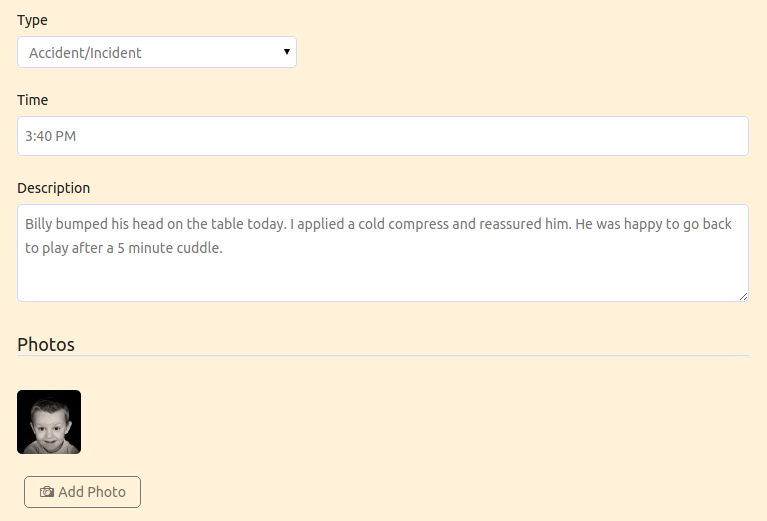767x521 pixels.
Task: Open the Type dropdown arrow
Action: pyautogui.click(x=287, y=52)
